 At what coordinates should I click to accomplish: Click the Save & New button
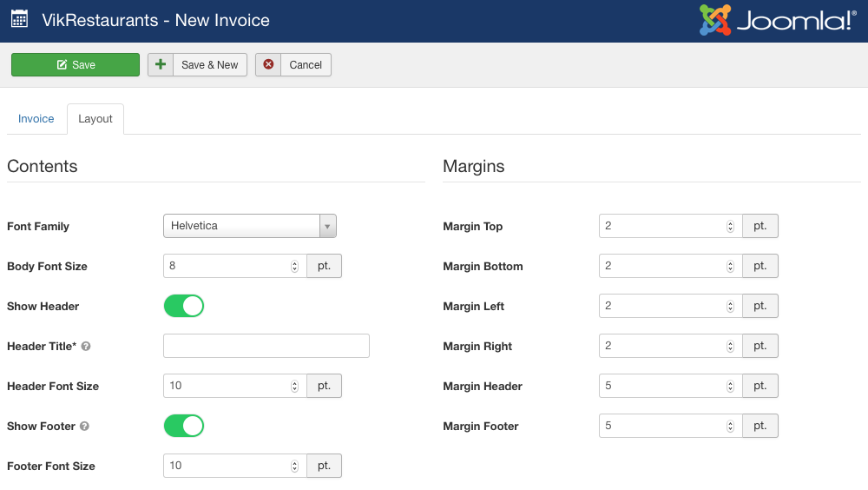pos(197,65)
